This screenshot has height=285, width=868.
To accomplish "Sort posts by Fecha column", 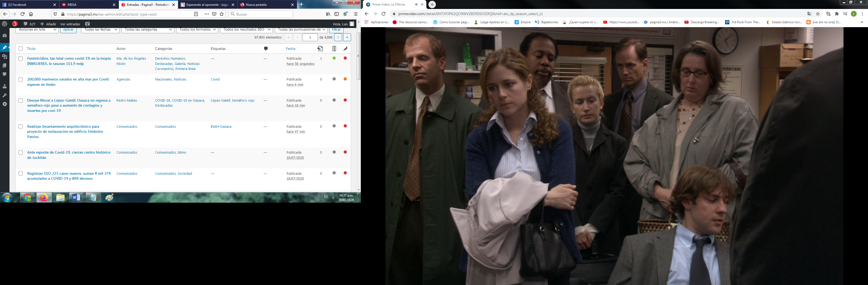I will 291,49.
